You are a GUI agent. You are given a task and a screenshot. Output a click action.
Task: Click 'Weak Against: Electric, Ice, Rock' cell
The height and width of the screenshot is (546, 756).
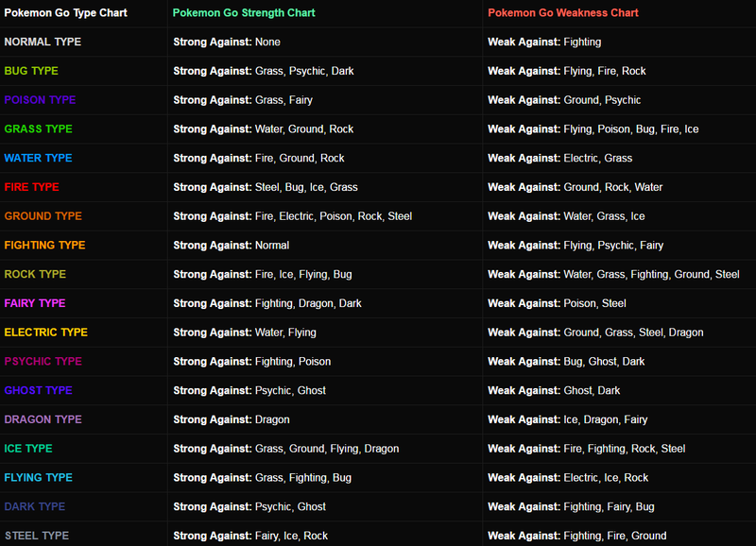click(x=568, y=478)
